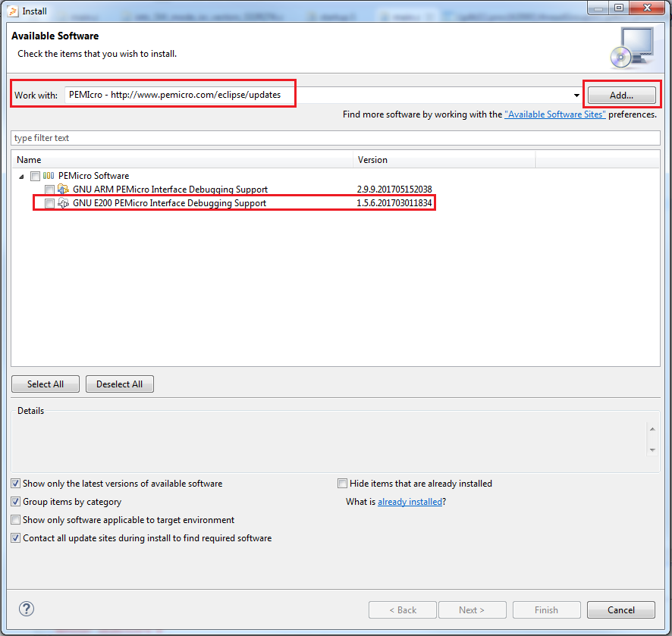
Task: Click the Add... button
Action: [x=621, y=95]
